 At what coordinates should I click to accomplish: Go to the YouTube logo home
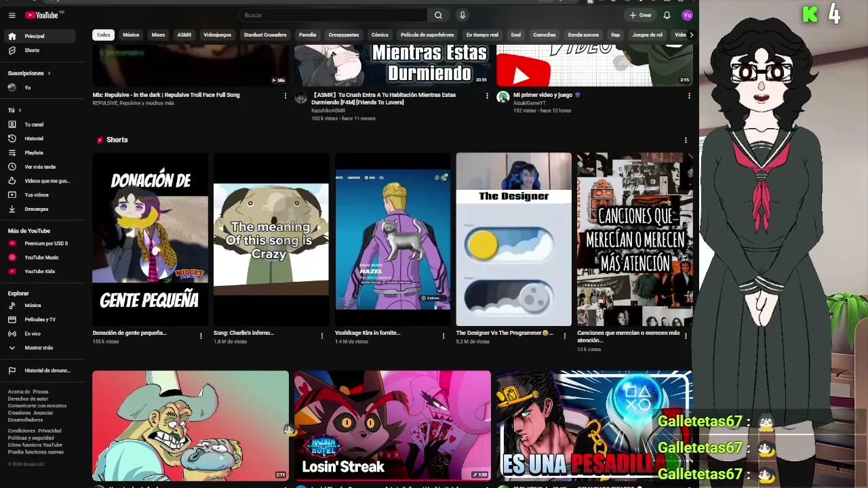coord(42,15)
